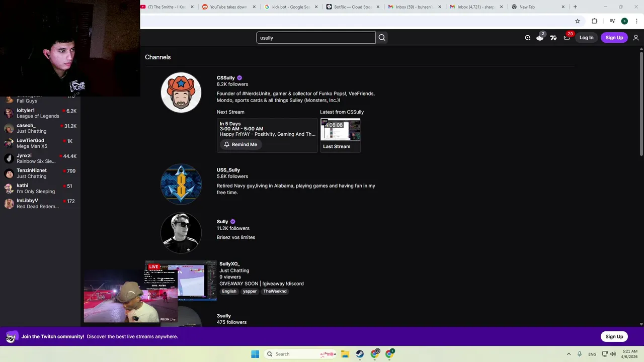This screenshot has height=362, width=644.
Task: Open the volume icon in system tray
Action: (x=613, y=354)
